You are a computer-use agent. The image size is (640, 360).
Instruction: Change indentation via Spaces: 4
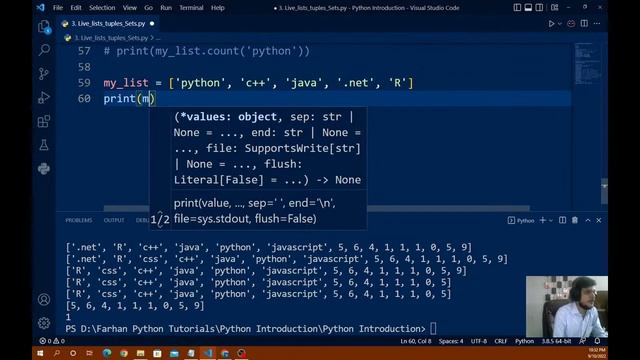pyautogui.click(x=451, y=341)
